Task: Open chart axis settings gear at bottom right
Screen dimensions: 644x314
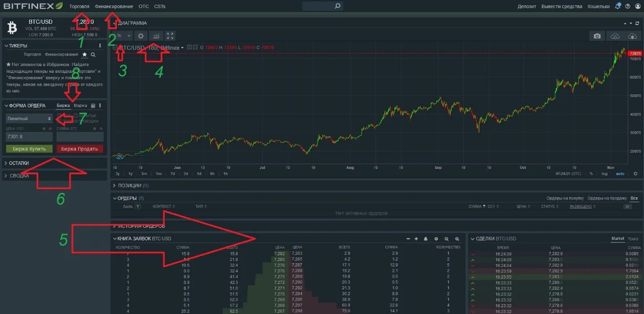Action: (635, 174)
